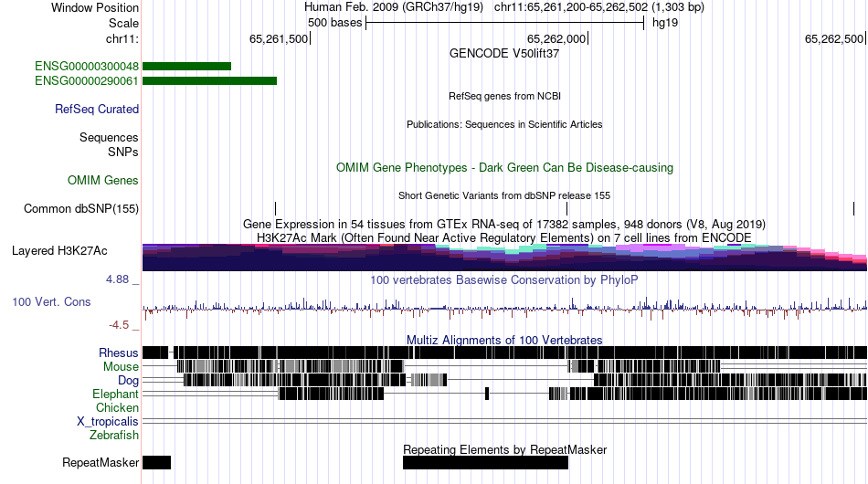The image size is (868, 484).
Task: Click the Elephant species label
Action: [115, 394]
